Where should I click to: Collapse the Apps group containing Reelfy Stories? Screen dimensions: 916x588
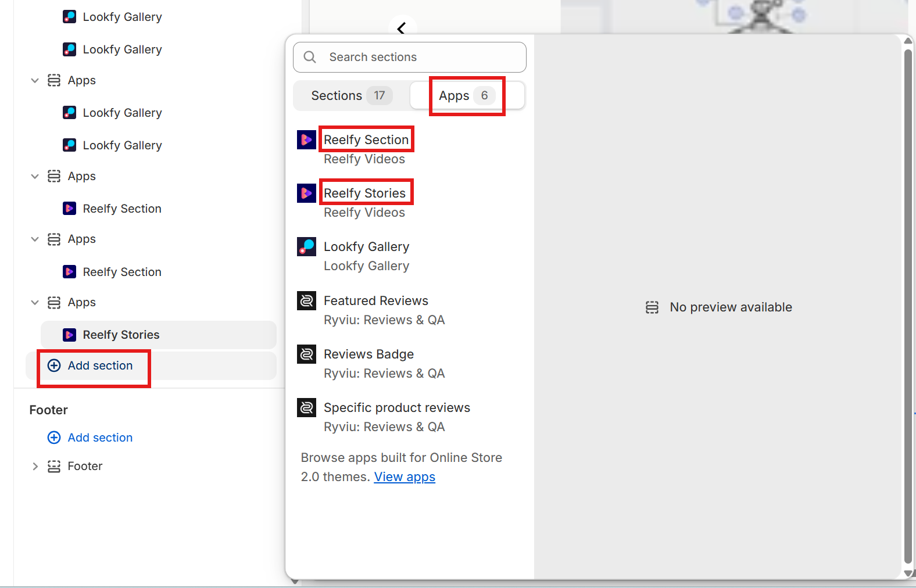click(x=35, y=302)
